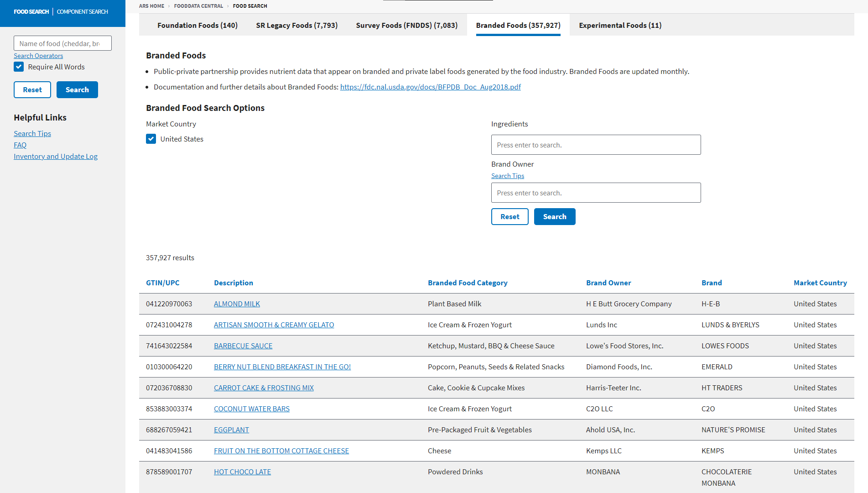Open the Inventory and Update Log link
The width and height of the screenshot is (868, 493).
56,156
